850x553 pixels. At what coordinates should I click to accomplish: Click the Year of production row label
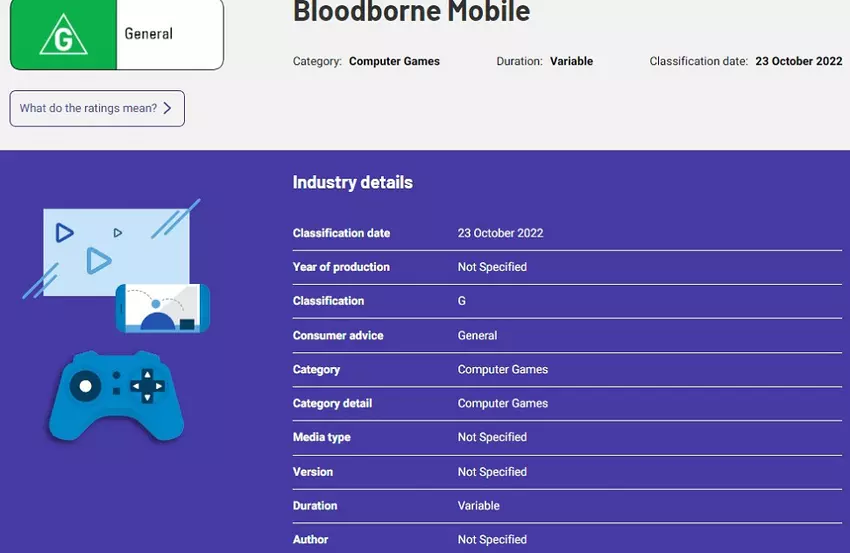pos(341,267)
